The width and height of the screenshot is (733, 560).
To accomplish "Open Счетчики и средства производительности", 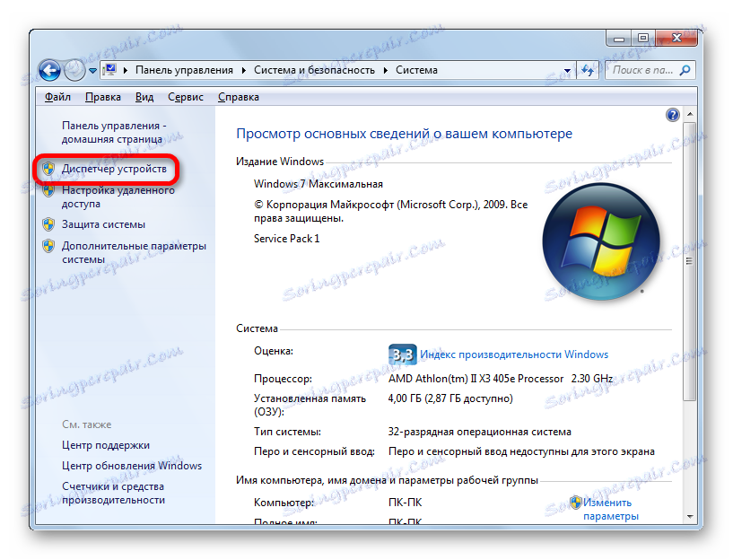I will pyautogui.click(x=114, y=494).
